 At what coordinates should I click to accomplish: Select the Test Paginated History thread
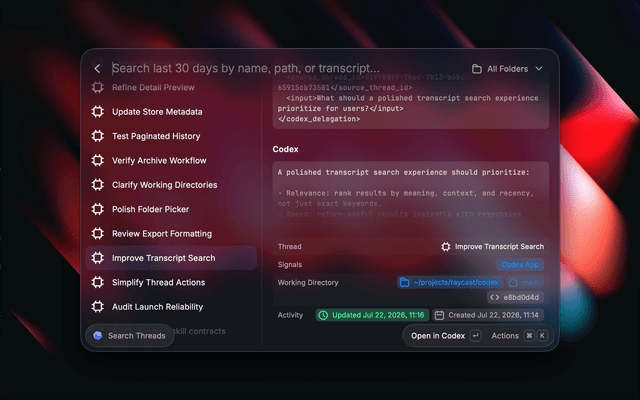point(171,136)
